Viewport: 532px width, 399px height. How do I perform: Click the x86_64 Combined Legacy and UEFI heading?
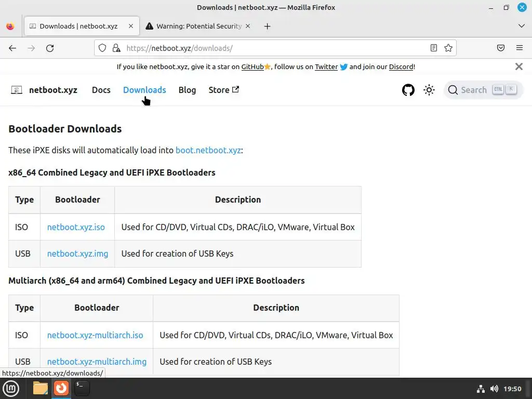[x=112, y=172]
